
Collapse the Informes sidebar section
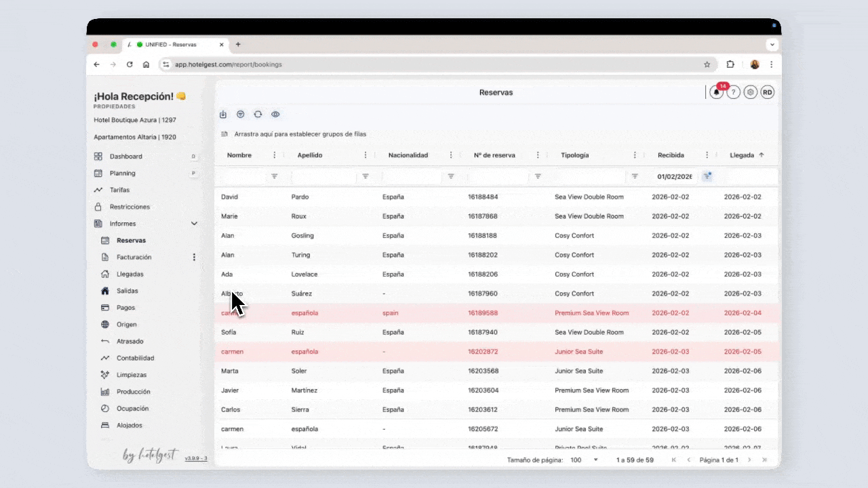194,224
